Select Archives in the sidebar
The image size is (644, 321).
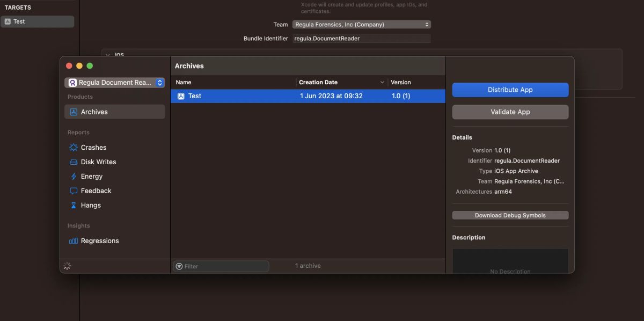pyautogui.click(x=114, y=112)
